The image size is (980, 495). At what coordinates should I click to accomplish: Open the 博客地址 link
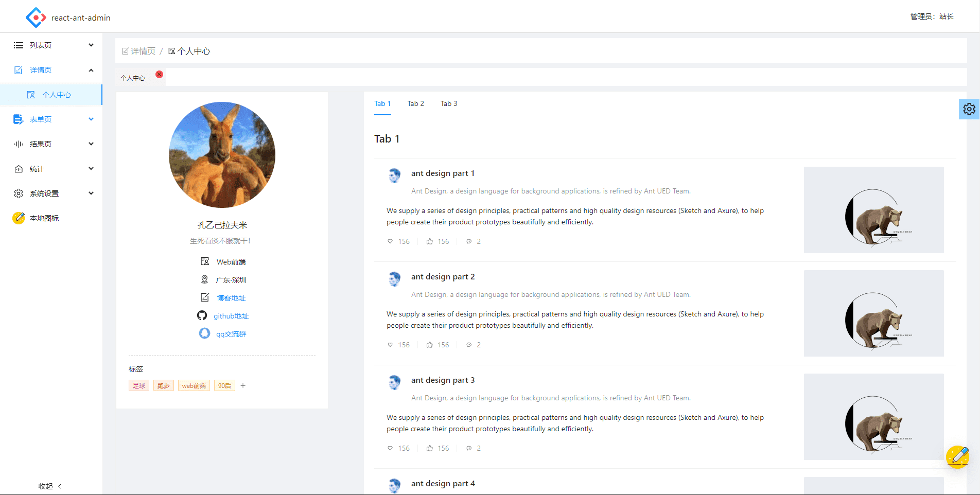coord(231,298)
